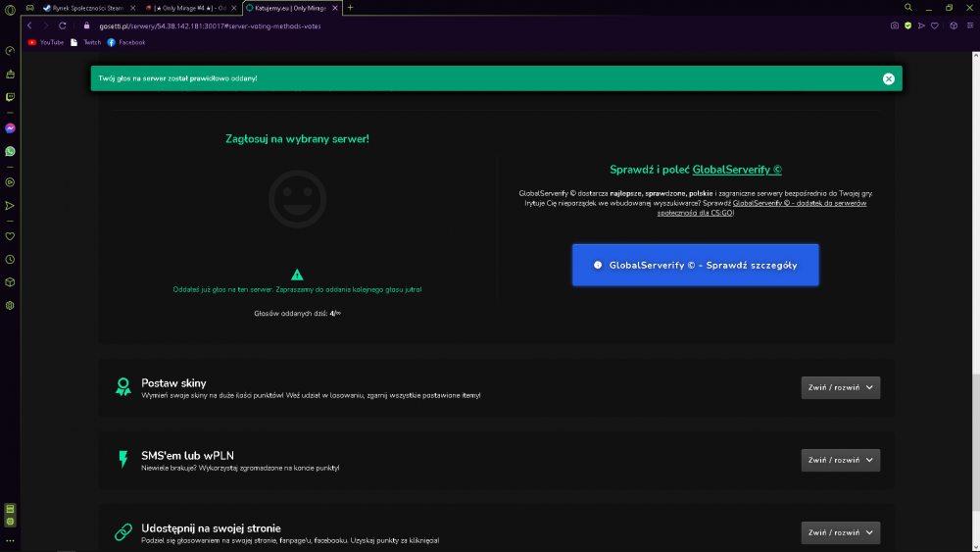Open Extensions cube icon in the sidebar
Screen dimensions: 980x552
pos(10,282)
